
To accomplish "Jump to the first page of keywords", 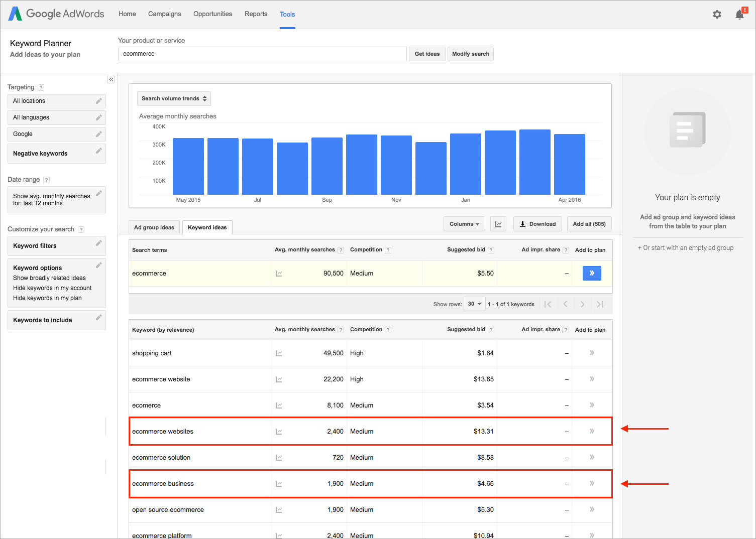I will click(548, 304).
